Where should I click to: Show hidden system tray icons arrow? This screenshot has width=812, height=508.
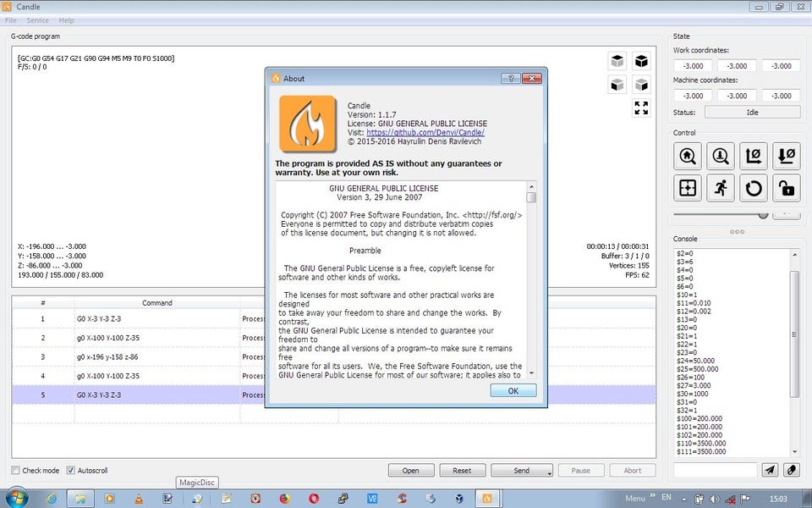tap(684, 500)
